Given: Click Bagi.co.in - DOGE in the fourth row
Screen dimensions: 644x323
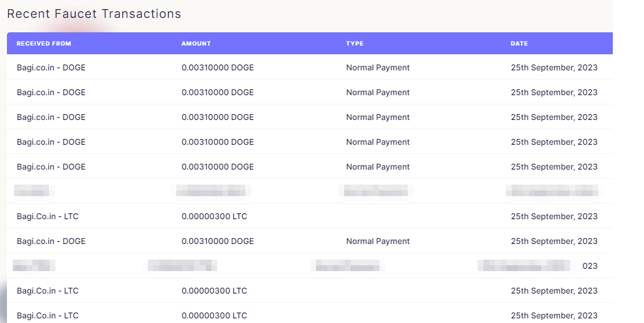Looking at the screenshot, I should coord(51,142).
